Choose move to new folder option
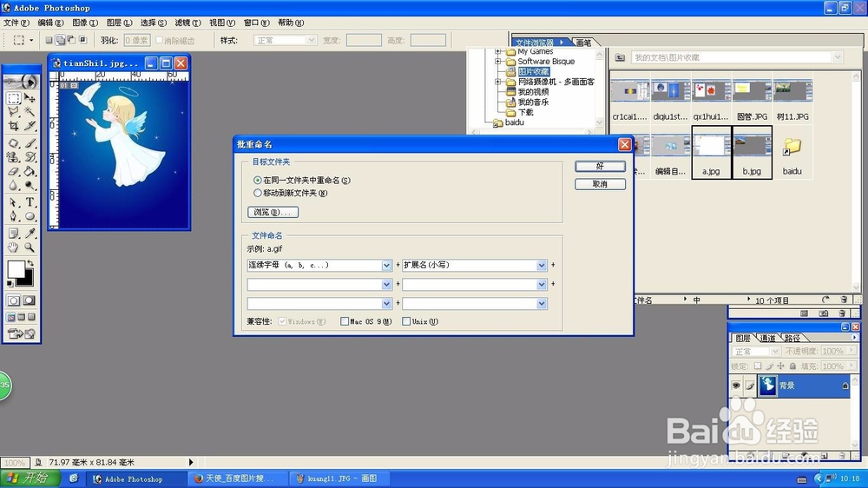Image resolution: width=868 pixels, height=488 pixels. coord(291,193)
